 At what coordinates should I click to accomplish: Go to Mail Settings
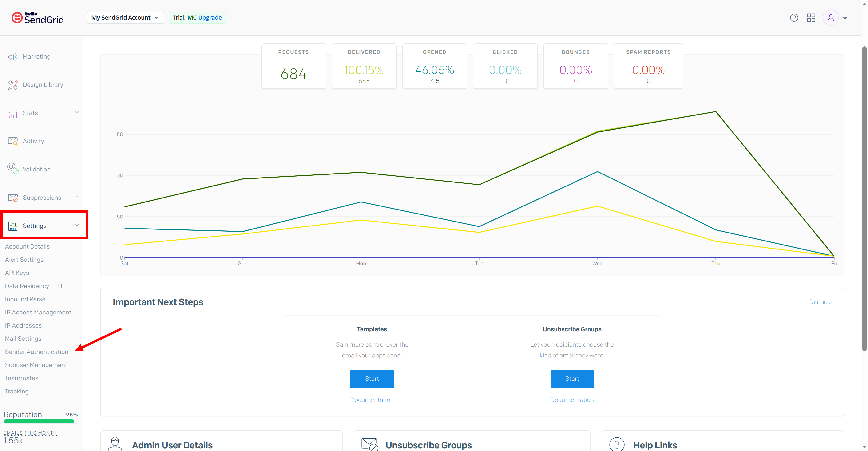click(23, 339)
